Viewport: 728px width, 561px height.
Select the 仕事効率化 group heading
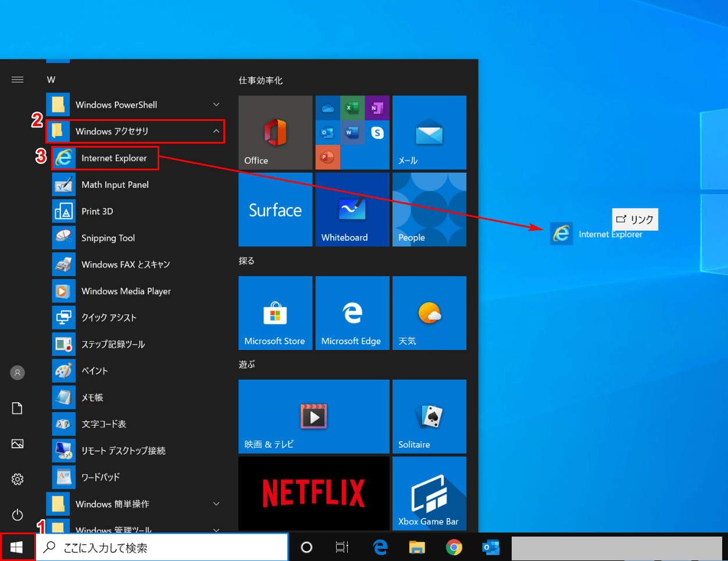(260, 80)
